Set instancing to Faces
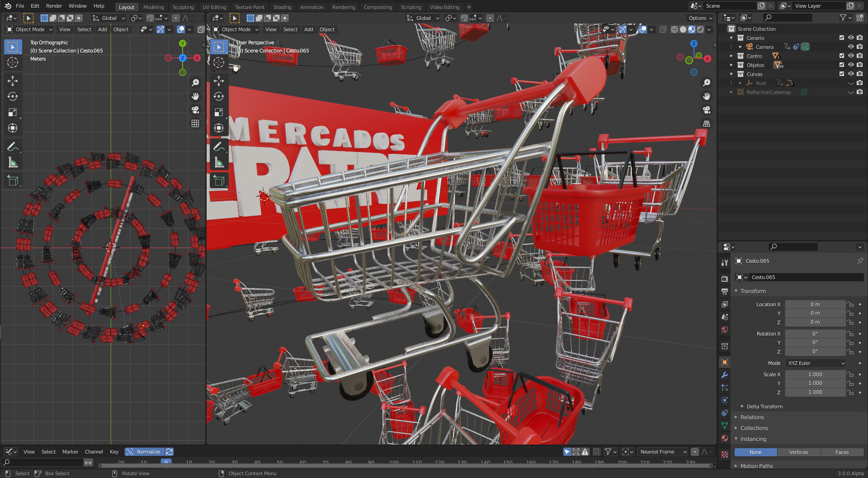The width and height of the screenshot is (868, 478). click(842, 452)
